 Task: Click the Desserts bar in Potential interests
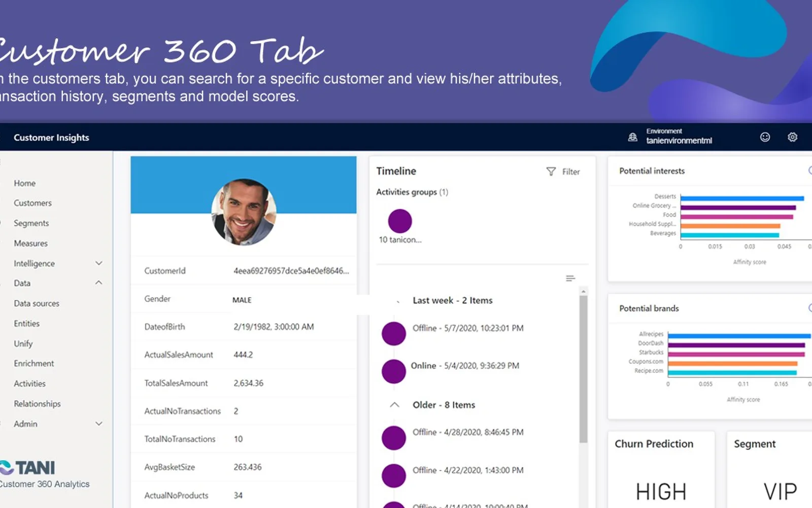pos(742,198)
